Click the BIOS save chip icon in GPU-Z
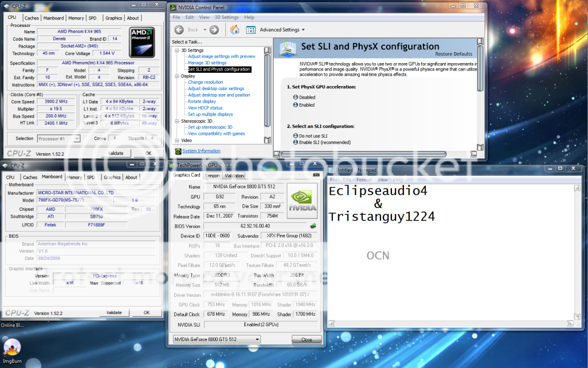588x368 pixels. click(x=313, y=226)
